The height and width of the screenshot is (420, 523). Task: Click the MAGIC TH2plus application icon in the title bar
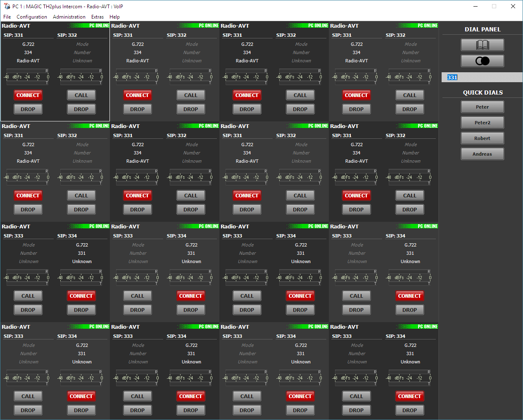click(7, 6)
